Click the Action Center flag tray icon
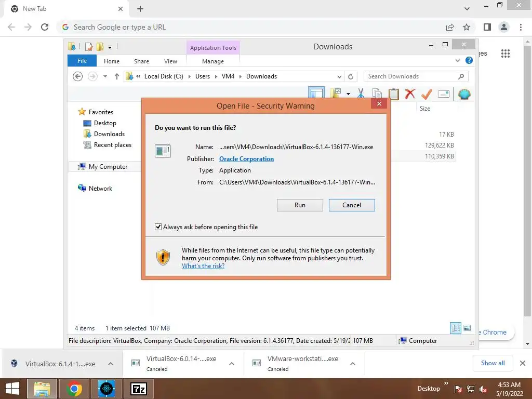The image size is (532, 399). coord(458,389)
